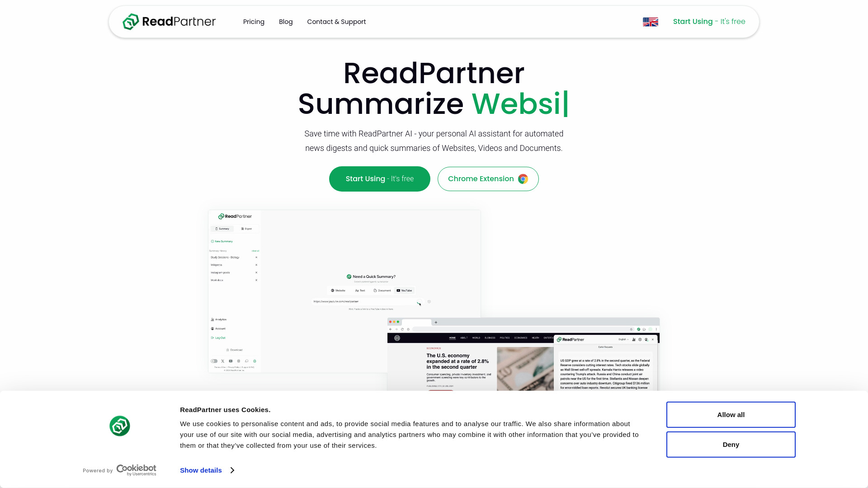This screenshot has height=488, width=868.
Task: Toggle the Contact & Support dropdown
Action: pos(336,21)
